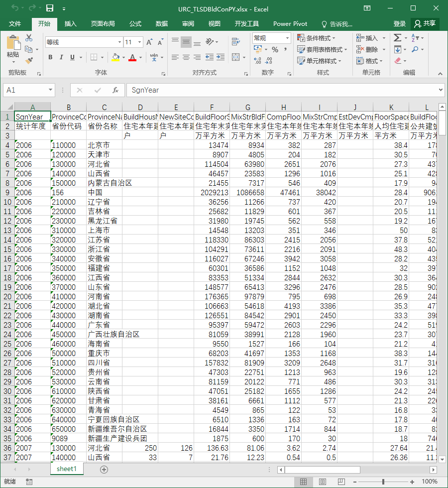Open the font name dropdown
448x488 pixels.
[119, 42]
